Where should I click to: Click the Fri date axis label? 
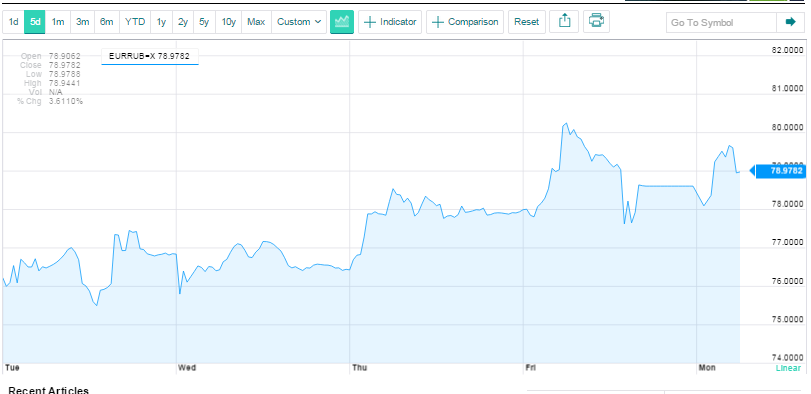531,368
